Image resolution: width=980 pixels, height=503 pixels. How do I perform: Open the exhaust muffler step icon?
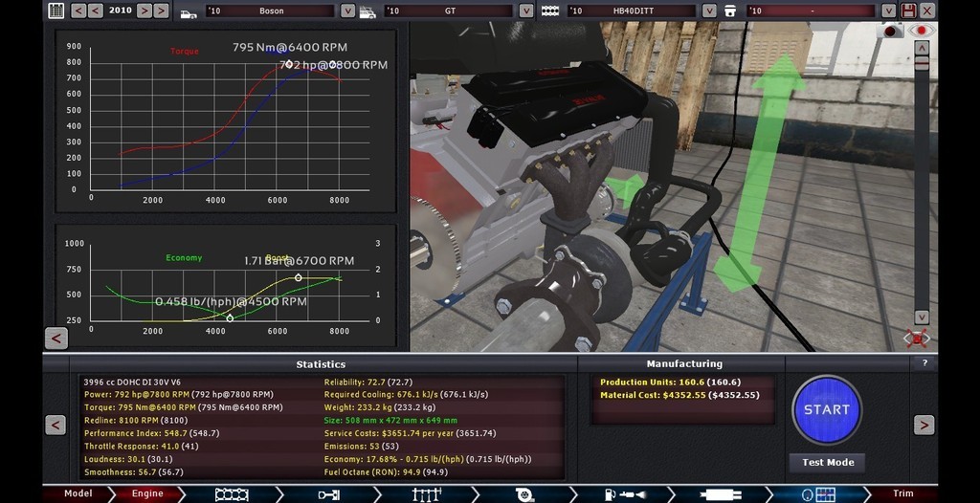point(715,494)
